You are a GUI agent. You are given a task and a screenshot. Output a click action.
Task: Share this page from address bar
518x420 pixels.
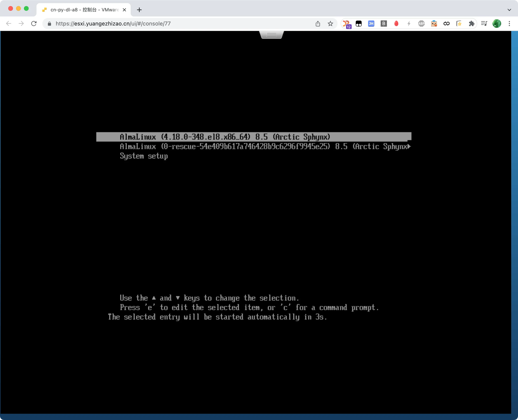(318, 24)
